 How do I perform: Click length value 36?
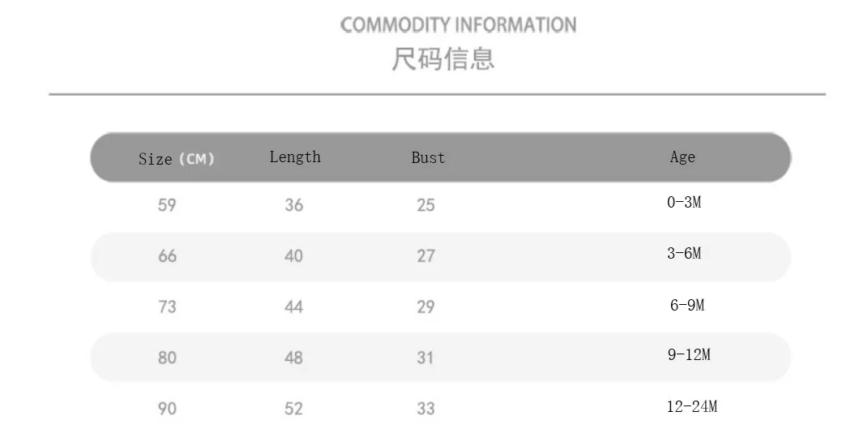293,205
